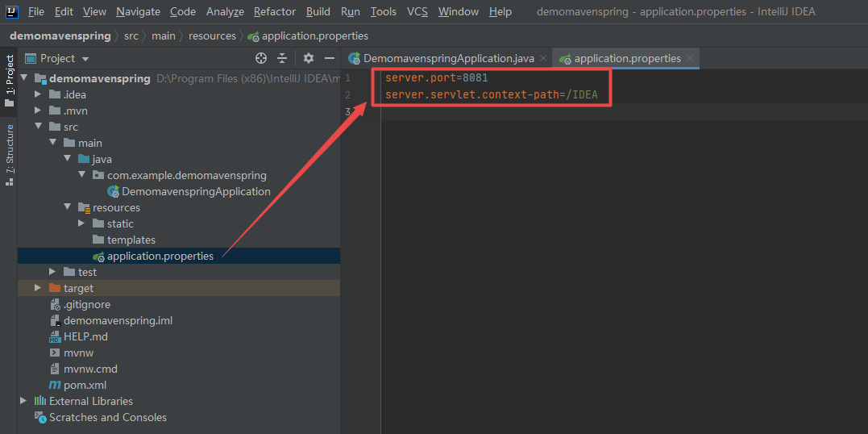Collapse the main folder
The image size is (868, 434).
(x=52, y=143)
